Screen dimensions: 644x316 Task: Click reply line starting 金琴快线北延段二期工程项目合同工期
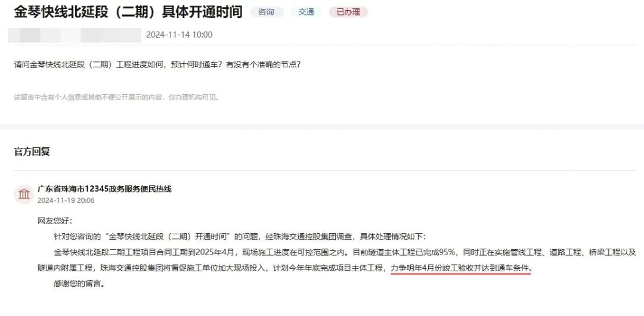click(345, 252)
